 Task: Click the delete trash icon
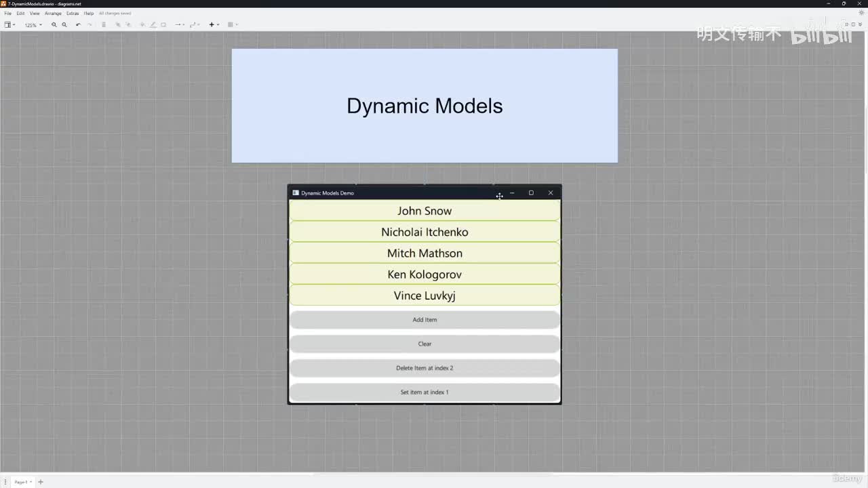click(x=104, y=25)
